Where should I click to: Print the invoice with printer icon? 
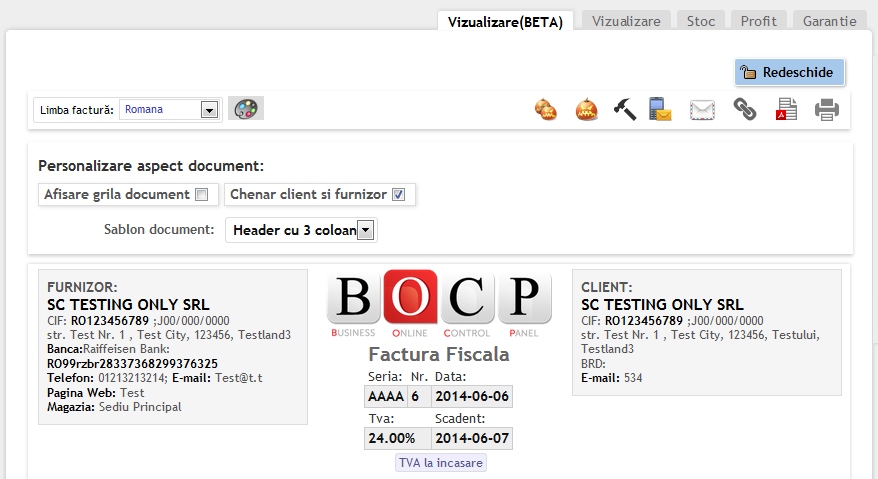(827, 109)
